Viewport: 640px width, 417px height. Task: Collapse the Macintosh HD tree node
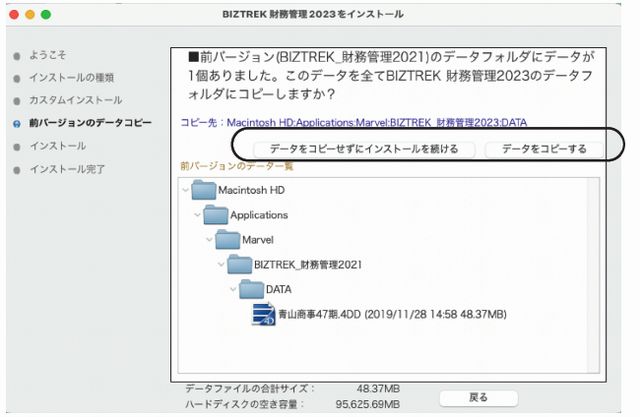[185, 190]
